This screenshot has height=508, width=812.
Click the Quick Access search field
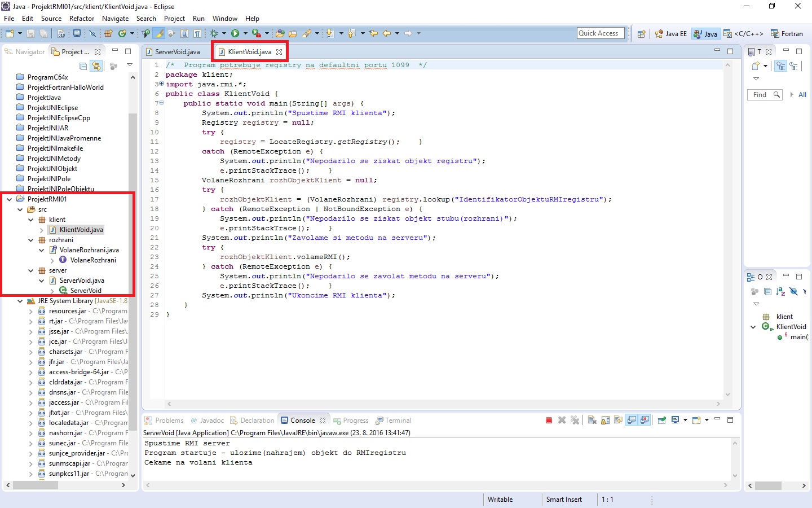coord(600,33)
